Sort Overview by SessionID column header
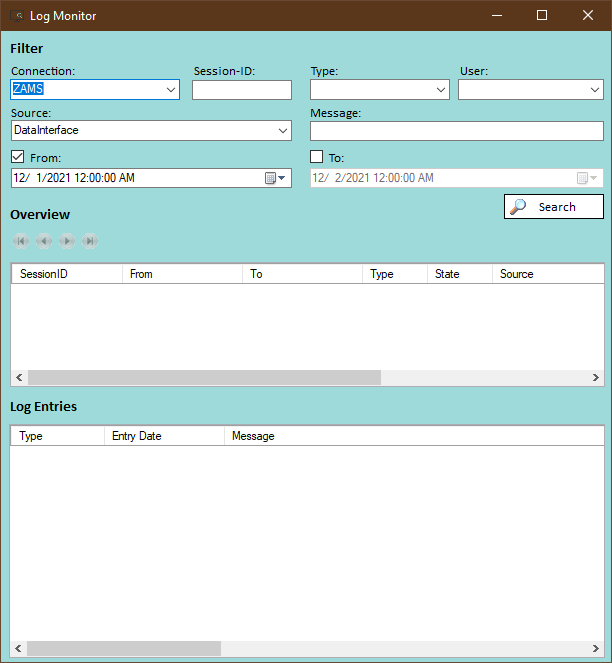Image resolution: width=612 pixels, height=663 pixels. tap(66, 274)
